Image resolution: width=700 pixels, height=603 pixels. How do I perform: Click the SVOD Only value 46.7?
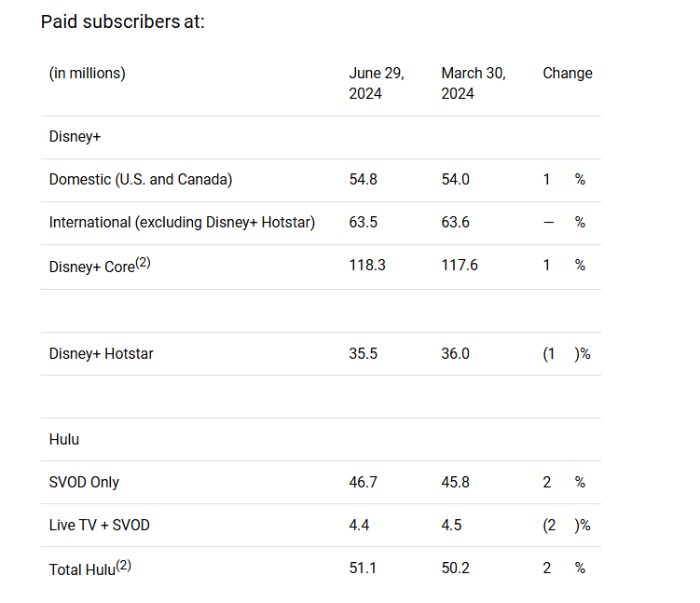point(363,483)
